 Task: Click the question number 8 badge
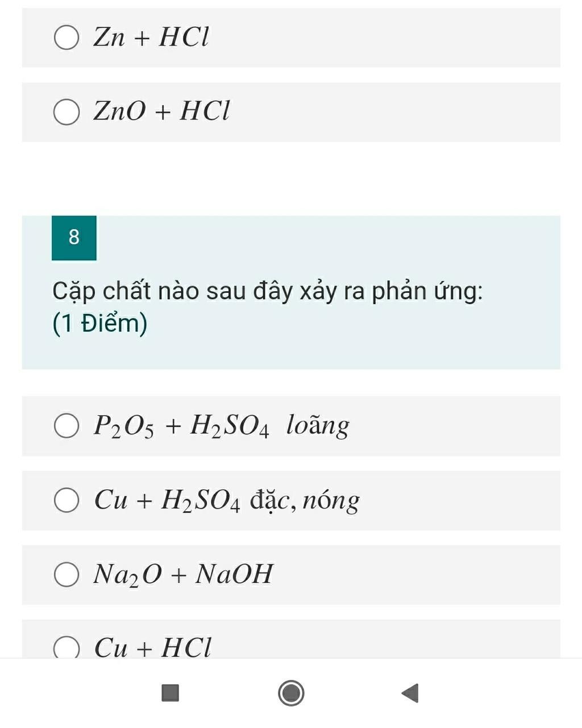(74, 238)
